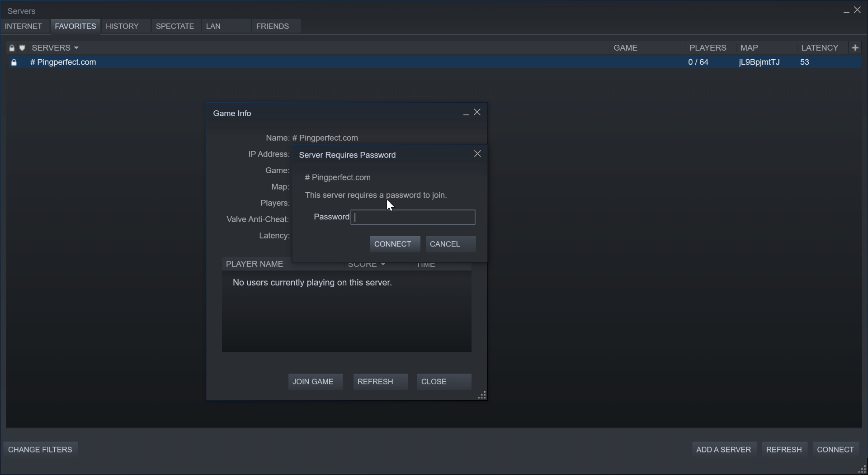
Task: Sort servers by the LATENCY column
Action: 820,48
